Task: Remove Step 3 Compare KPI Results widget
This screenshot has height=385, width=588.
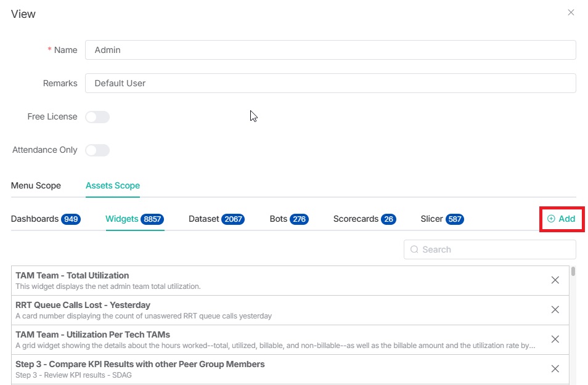Action: 555,369
